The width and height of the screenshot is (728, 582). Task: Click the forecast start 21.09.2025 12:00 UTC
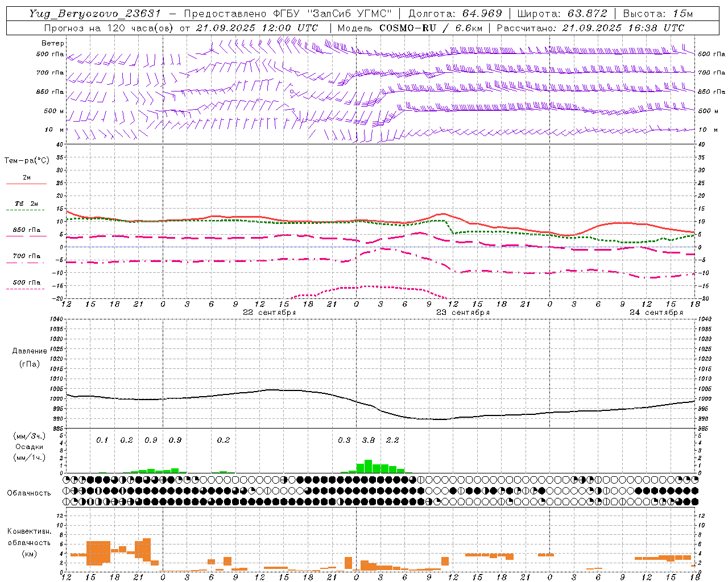[257, 27]
